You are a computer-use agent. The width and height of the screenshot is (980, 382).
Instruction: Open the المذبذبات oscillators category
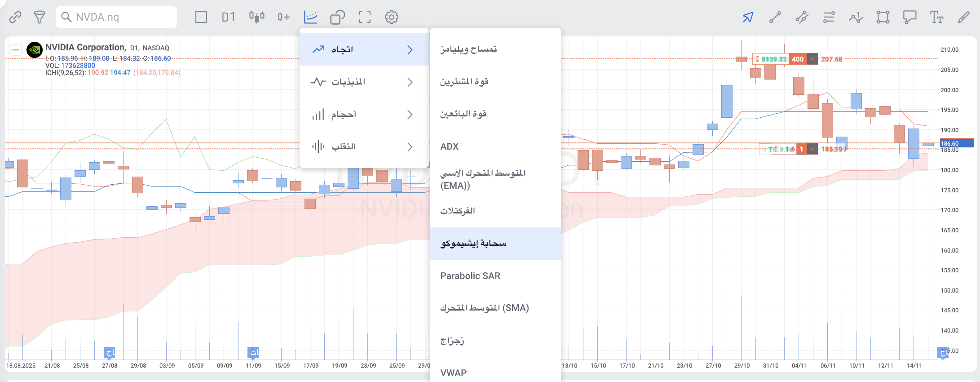[x=364, y=82]
